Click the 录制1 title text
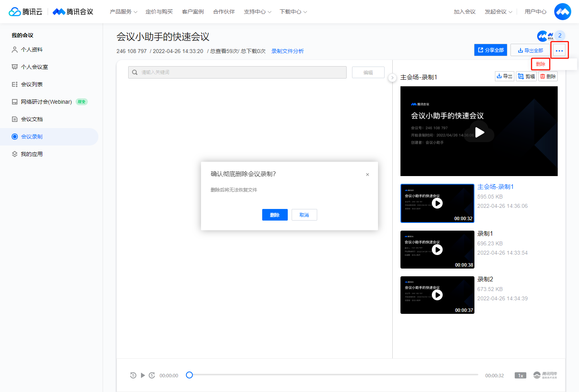This screenshot has height=392, width=579. 485,233
